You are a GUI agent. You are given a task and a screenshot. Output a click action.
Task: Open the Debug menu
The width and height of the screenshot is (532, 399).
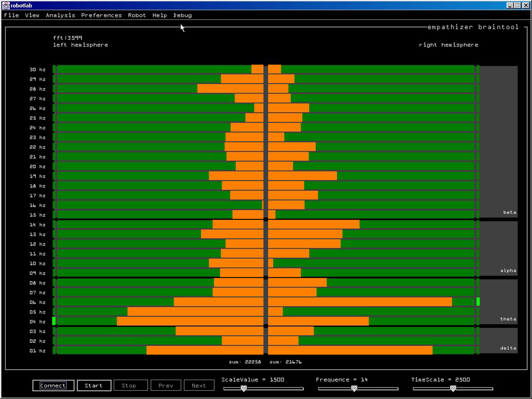[183, 15]
